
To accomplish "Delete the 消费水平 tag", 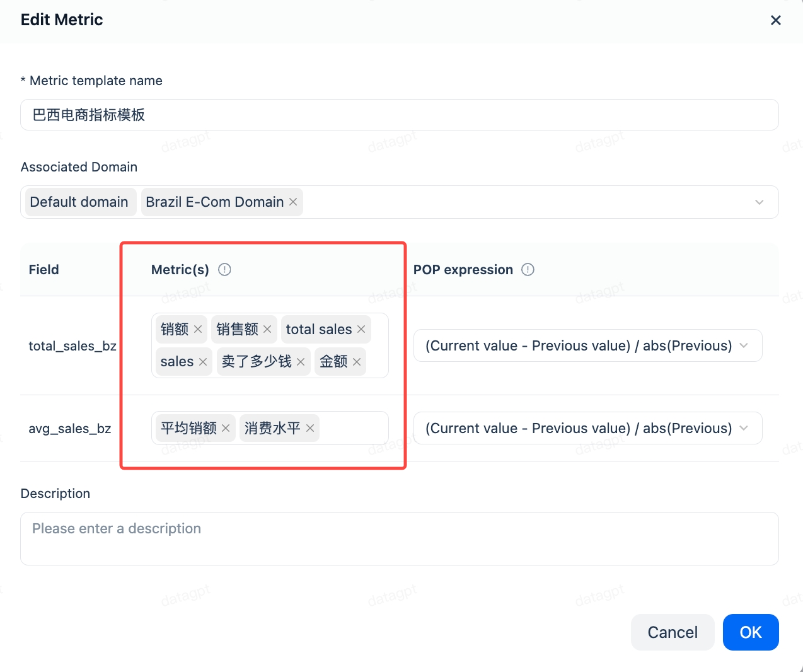I will (310, 429).
